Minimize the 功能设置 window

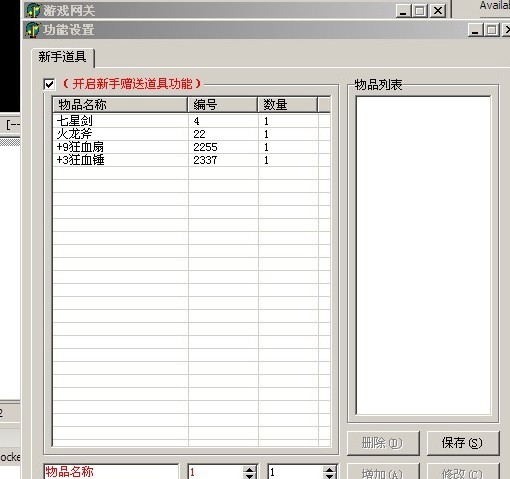475,30
